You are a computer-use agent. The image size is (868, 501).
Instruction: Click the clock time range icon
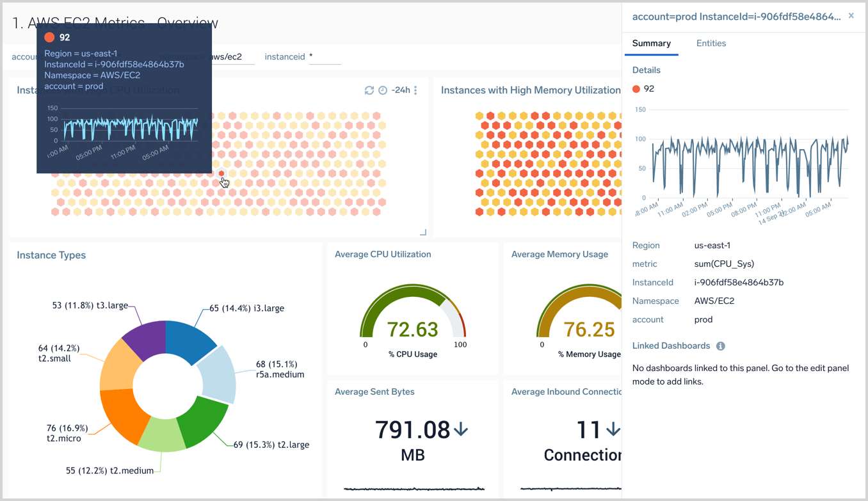(383, 90)
